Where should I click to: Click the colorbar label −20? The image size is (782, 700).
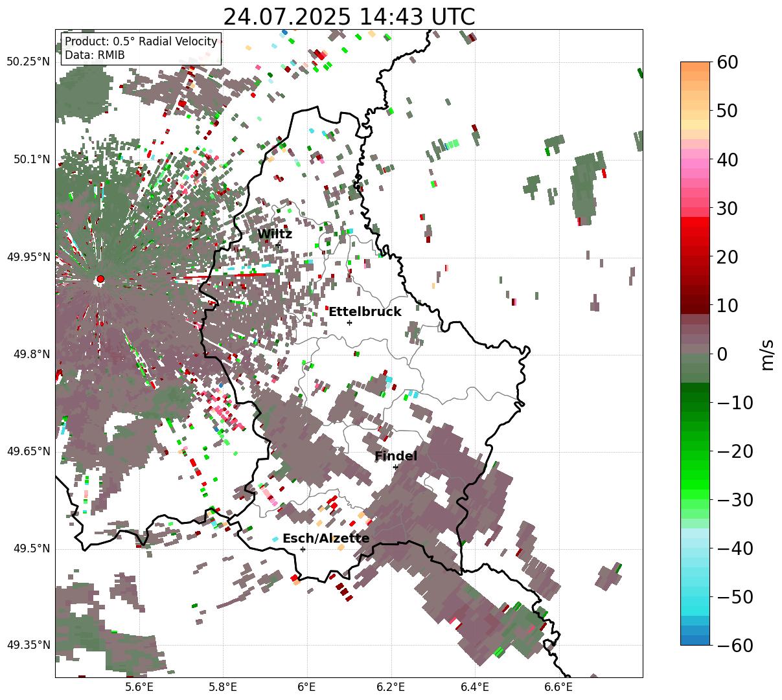pyautogui.click(x=735, y=451)
